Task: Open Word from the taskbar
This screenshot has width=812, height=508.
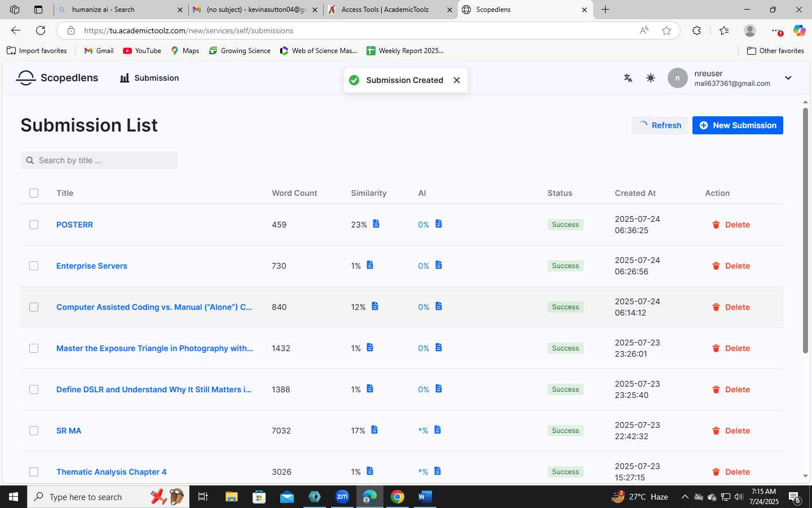Action: (x=425, y=497)
